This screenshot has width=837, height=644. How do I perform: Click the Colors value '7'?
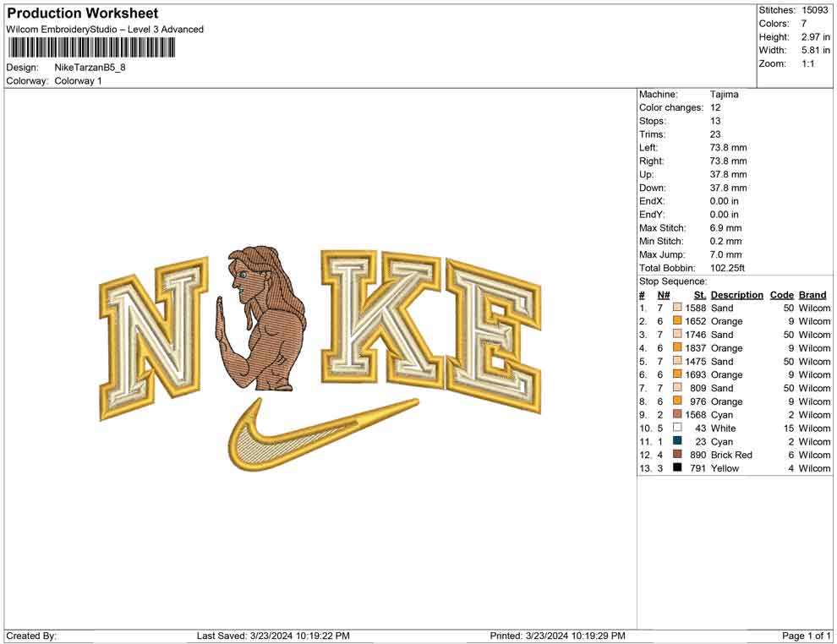pos(804,24)
